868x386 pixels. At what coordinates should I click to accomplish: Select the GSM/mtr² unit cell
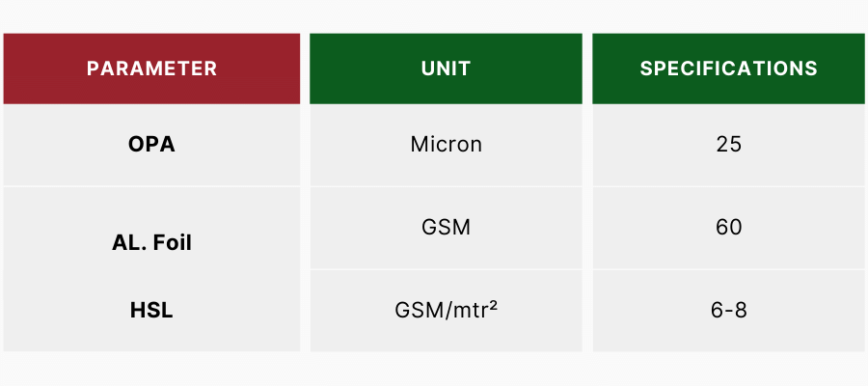pos(446,311)
